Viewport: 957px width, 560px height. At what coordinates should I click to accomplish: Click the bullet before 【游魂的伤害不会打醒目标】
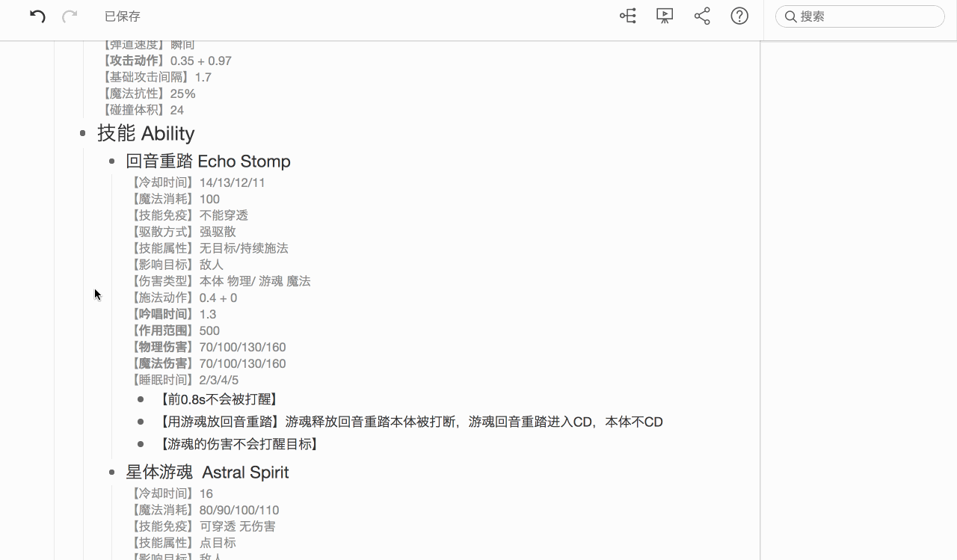click(x=141, y=445)
